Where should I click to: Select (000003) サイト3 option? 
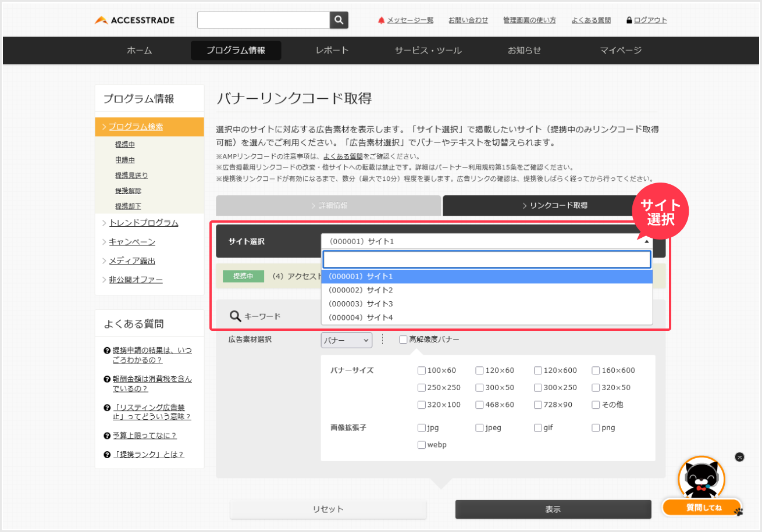tap(487, 304)
